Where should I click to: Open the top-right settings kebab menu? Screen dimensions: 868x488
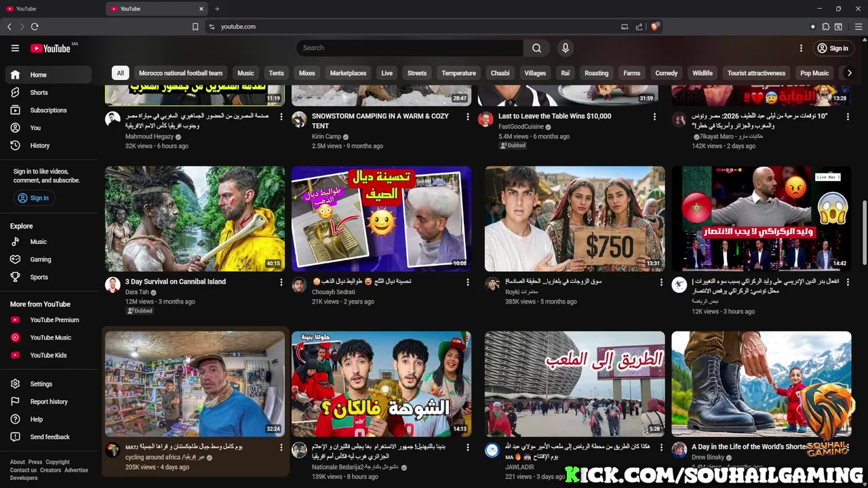(x=801, y=48)
